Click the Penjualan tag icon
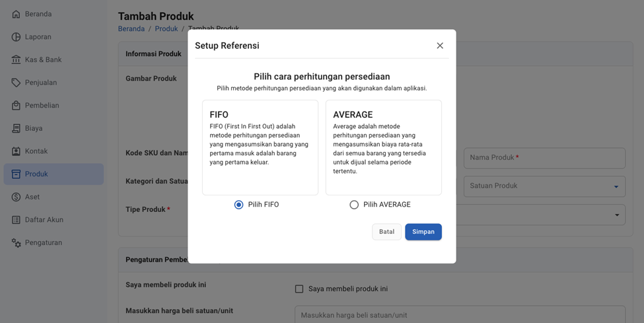Image resolution: width=644 pixels, height=323 pixels. (16, 83)
